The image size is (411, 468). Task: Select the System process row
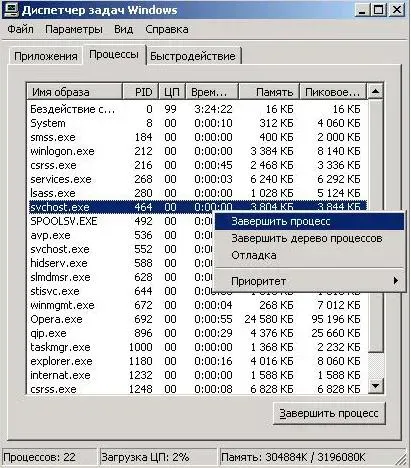point(198,123)
